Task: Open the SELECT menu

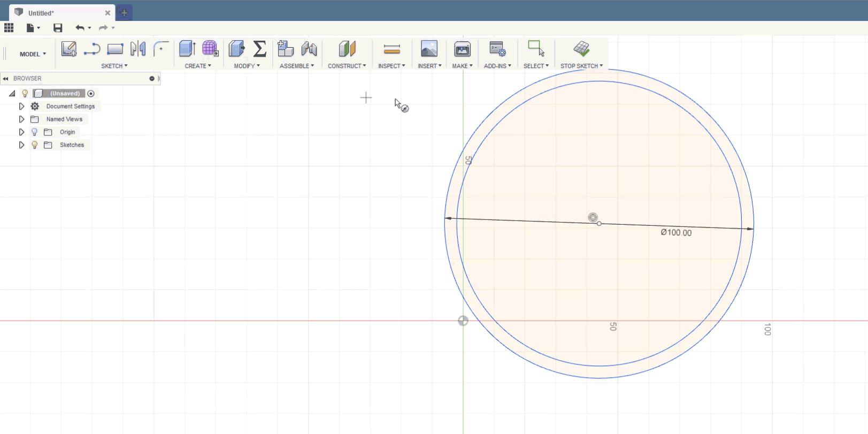Action: point(536,66)
